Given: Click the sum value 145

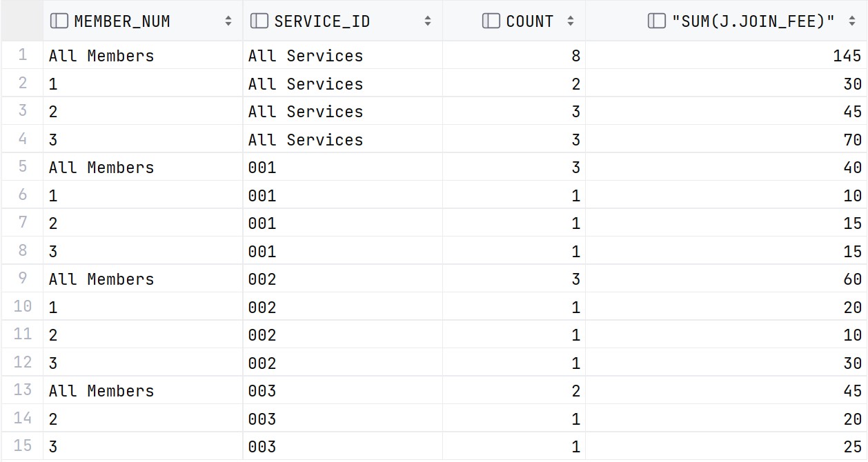Looking at the screenshot, I should pos(727,55).
